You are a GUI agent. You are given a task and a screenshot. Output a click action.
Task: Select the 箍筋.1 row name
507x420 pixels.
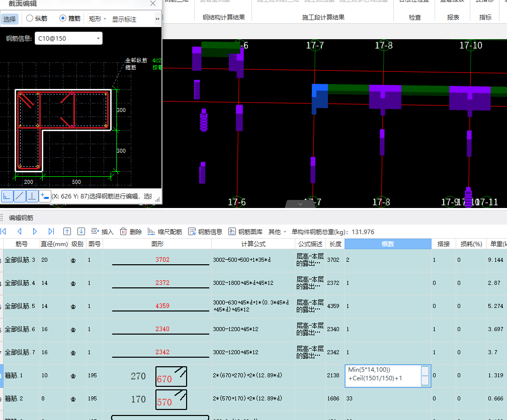click(14, 375)
